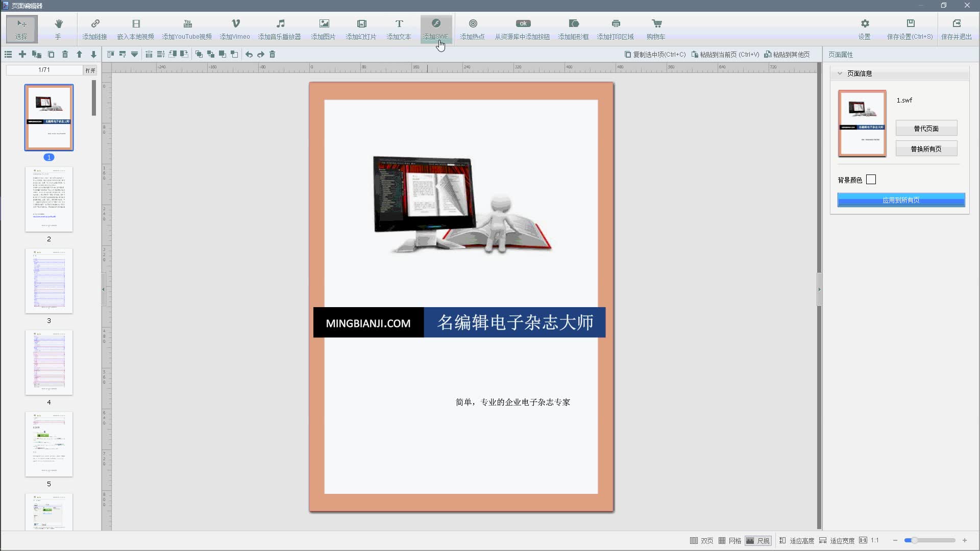Toggle 双页 double page view
The height and width of the screenshot is (551, 980).
click(702, 540)
